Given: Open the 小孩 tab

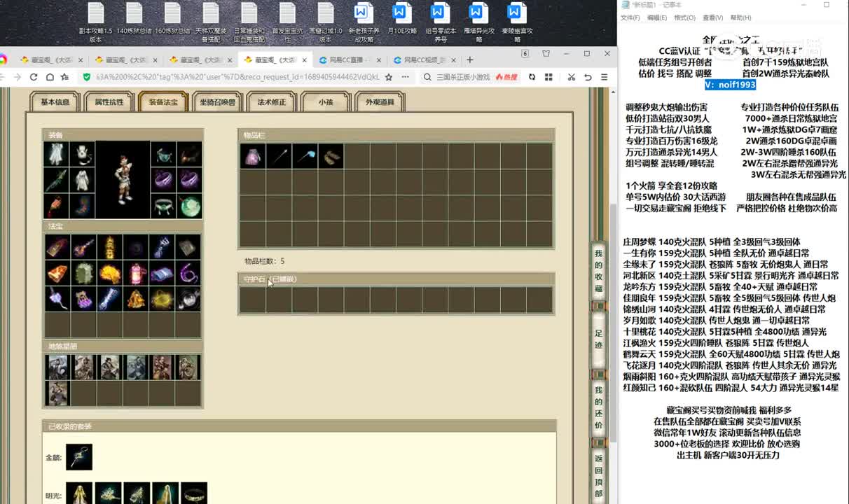Looking at the screenshot, I should pos(326,101).
